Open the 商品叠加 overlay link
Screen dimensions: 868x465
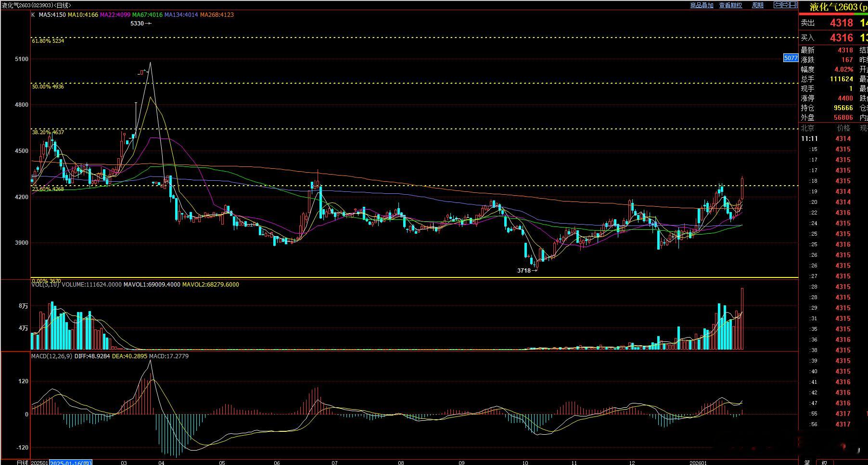(x=702, y=5)
